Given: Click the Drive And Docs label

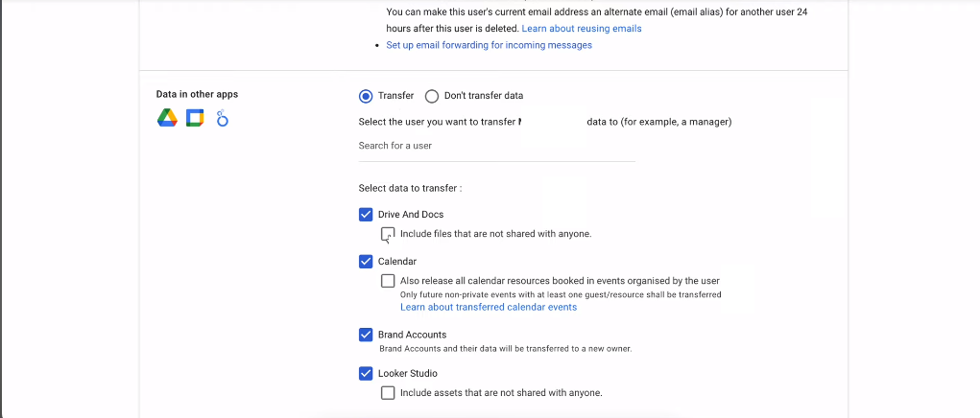Looking at the screenshot, I should click(411, 215).
